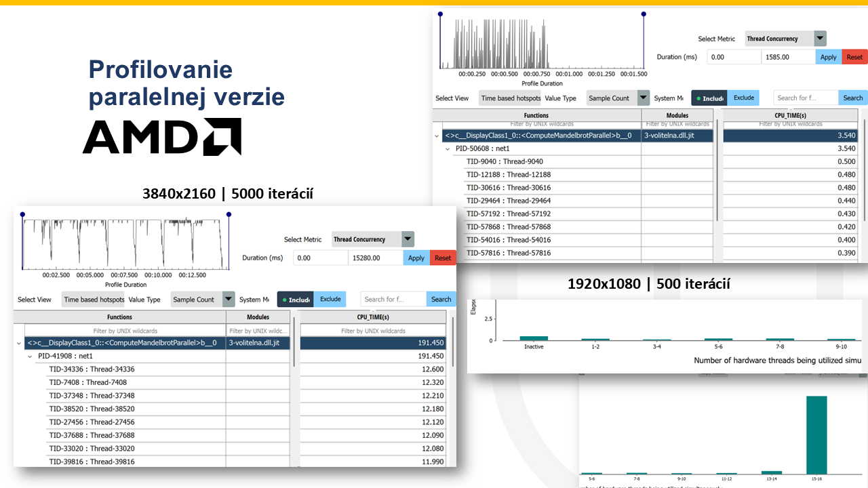Click the Functions column header in 1920x1080 window
This screenshot has height=488, width=868.
click(x=536, y=116)
